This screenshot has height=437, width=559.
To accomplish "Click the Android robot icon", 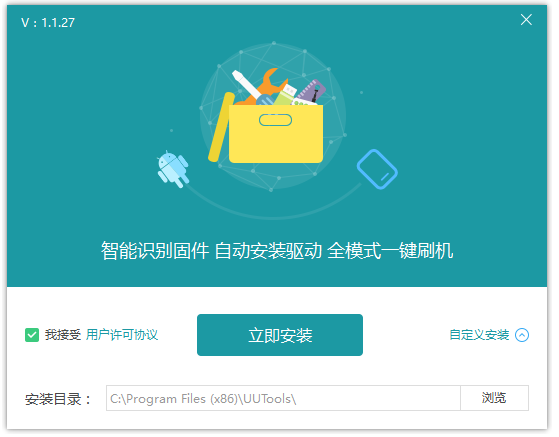I will [173, 169].
